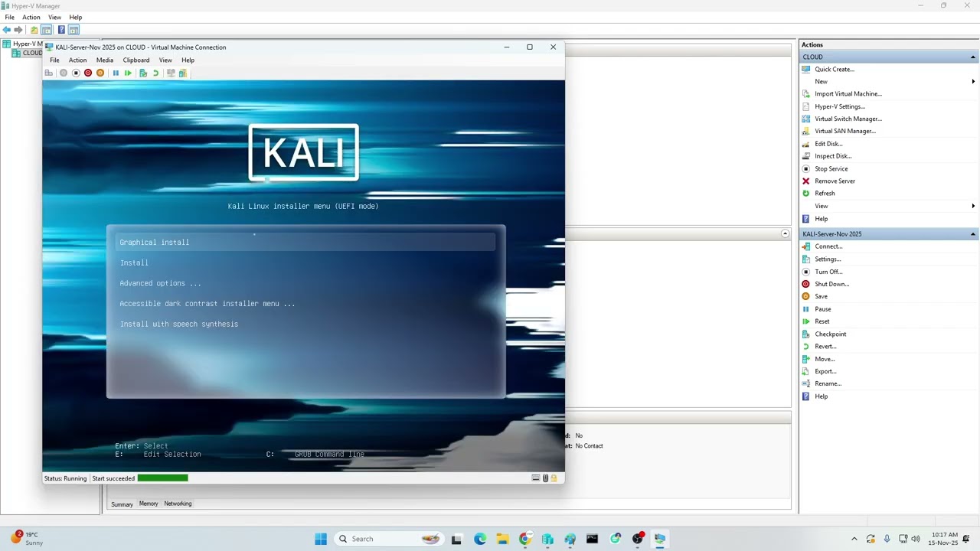Viewport: 980px width, 551px height.
Task: Open Settings... for KALI VM
Action: pos(828,259)
